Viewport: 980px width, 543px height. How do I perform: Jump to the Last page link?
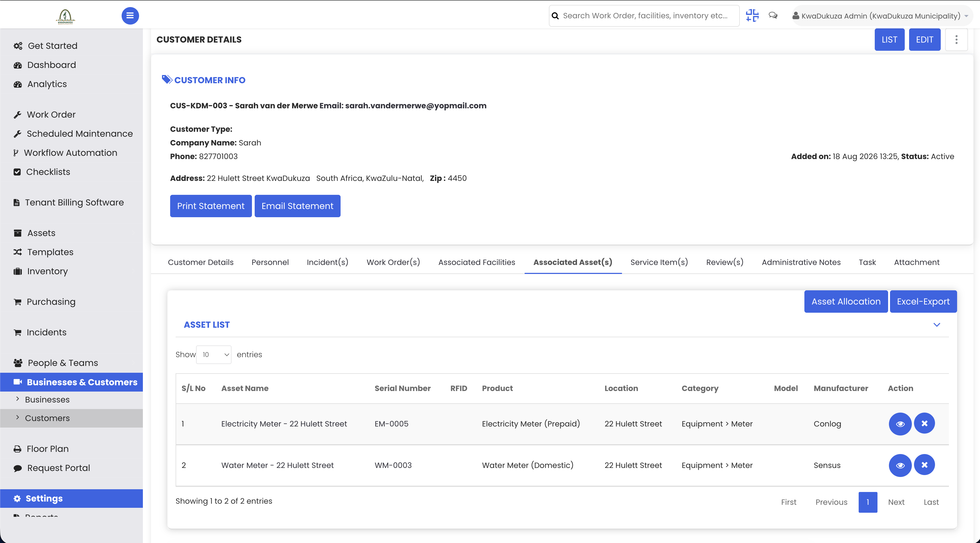click(931, 502)
